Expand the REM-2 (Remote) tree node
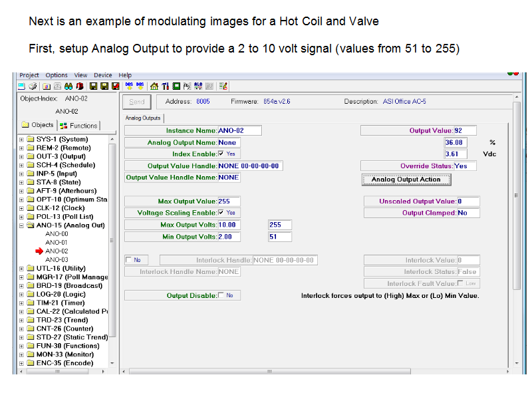Viewport: 532px width, 399px height. [21, 148]
